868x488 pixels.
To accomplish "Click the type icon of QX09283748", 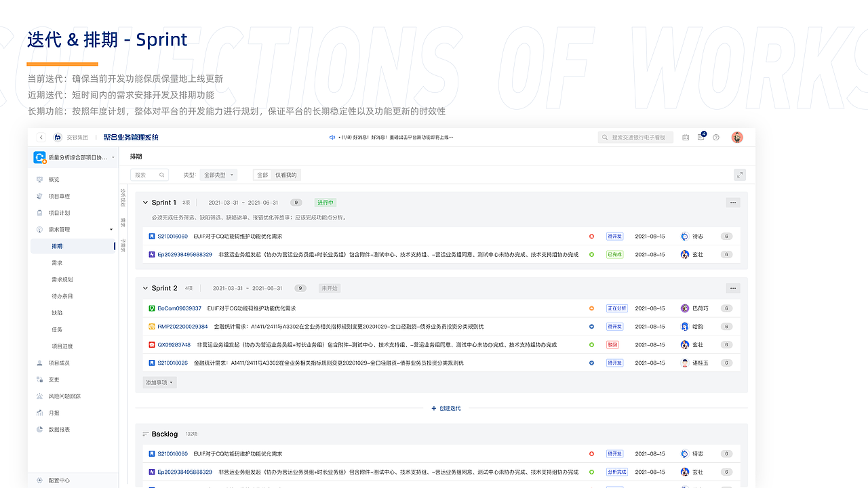I will (x=152, y=345).
